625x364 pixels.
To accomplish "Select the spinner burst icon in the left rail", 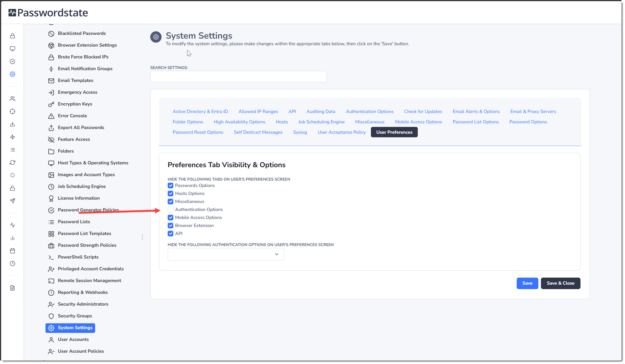I will pos(12,175).
